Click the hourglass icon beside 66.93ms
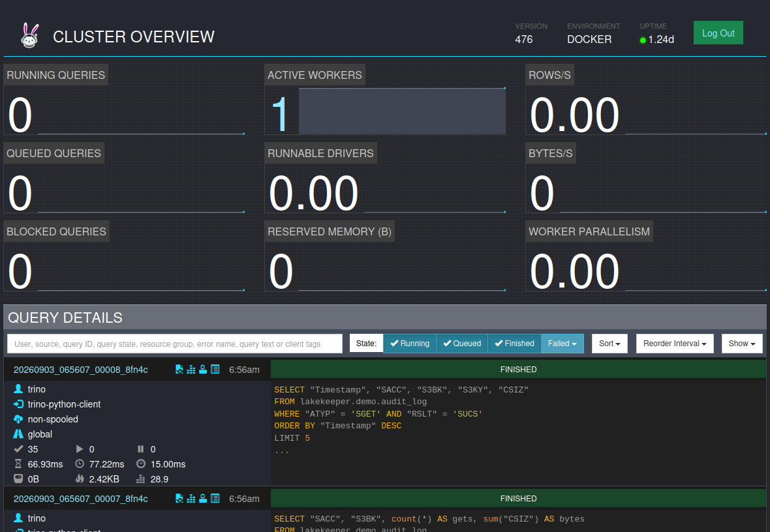Screen dimensions: 770x532 [x=18, y=464]
